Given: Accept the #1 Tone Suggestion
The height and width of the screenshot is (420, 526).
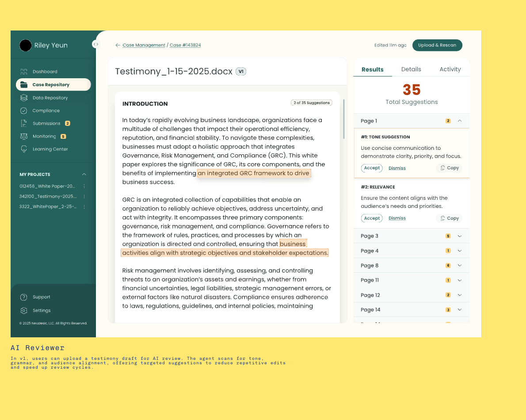Looking at the screenshot, I should click(372, 168).
